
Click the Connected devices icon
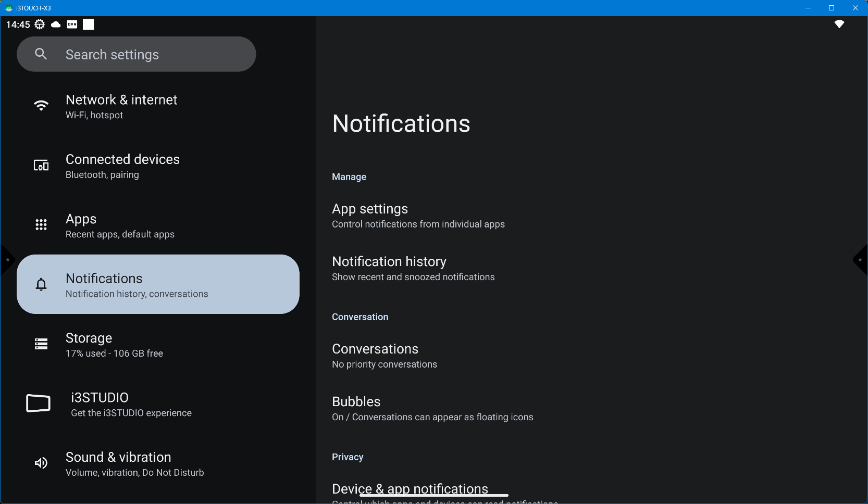[x=41, y=166]
